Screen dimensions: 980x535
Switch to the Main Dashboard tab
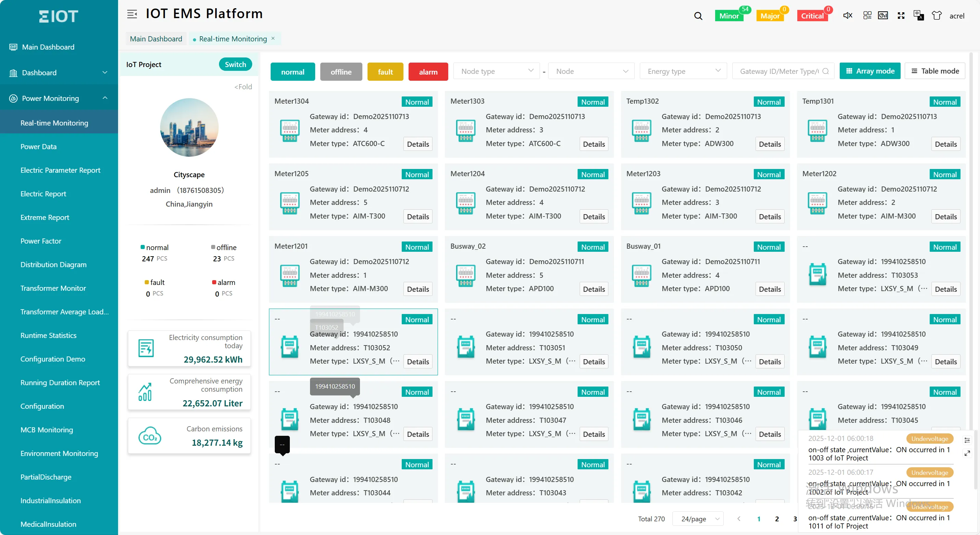(x=156, y=38)
